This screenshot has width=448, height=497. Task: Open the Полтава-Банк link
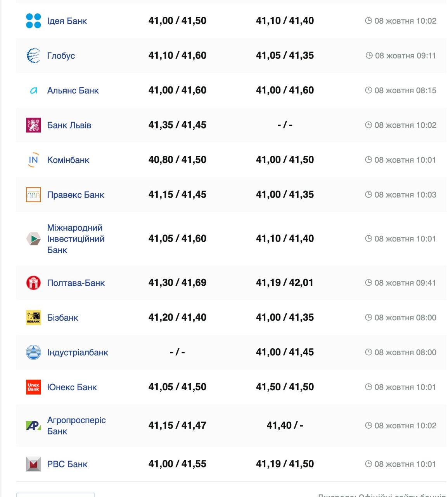pyautogui.click(x=76, y=283)
